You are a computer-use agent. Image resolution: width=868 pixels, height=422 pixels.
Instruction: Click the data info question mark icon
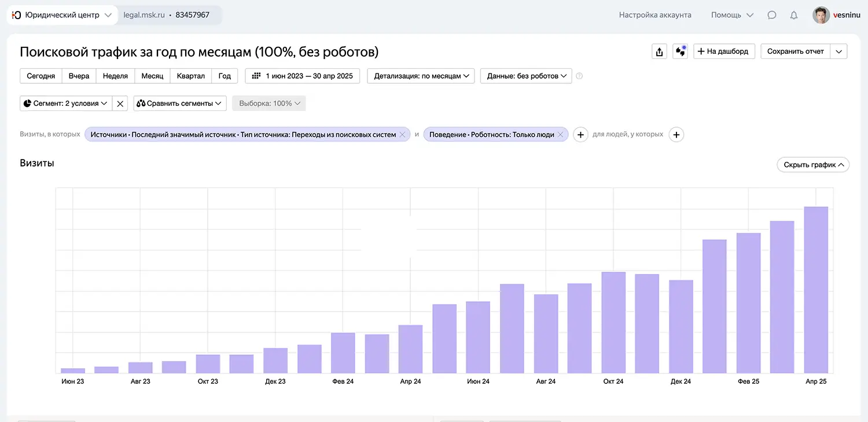(579, 76)
